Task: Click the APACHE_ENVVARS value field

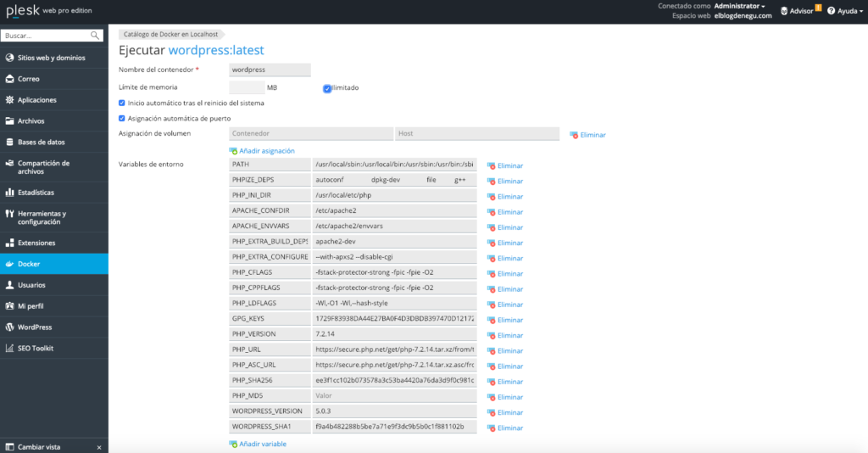Action: tap(394, 226)
